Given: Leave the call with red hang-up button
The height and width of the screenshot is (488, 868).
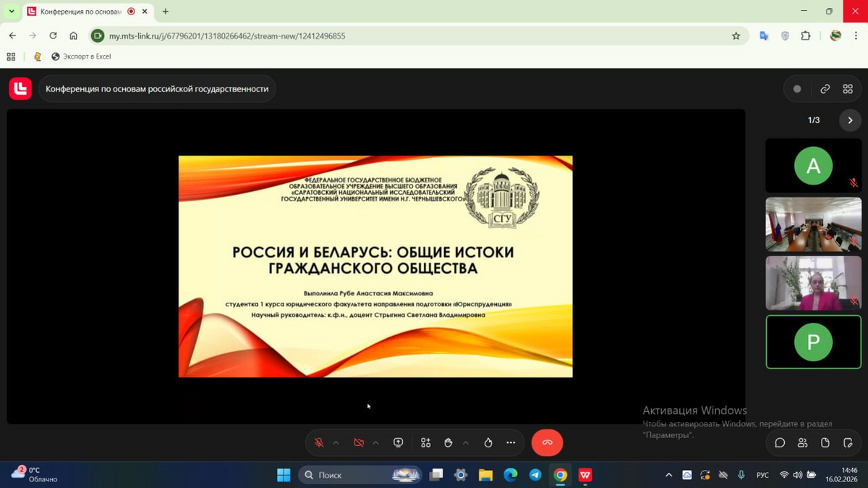Looking at the screenshot, I should (547, 442).
